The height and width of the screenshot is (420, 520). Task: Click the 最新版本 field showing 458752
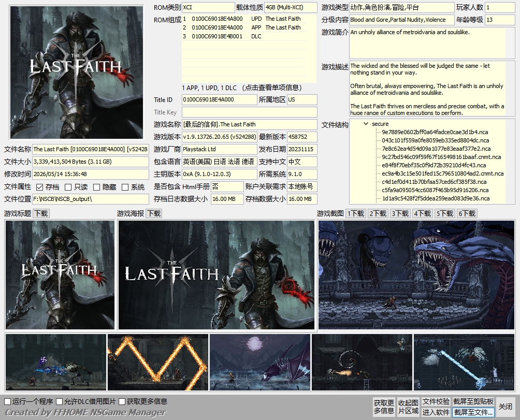point(302,137)
